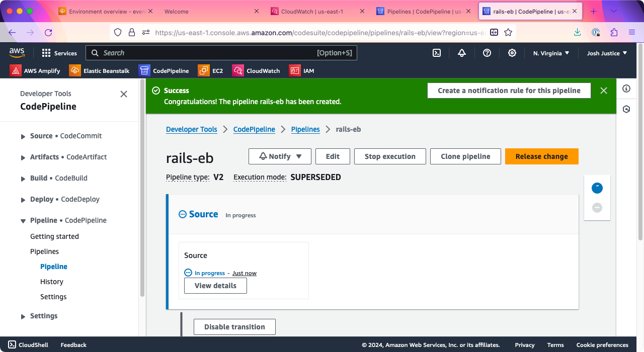This screenshot has width=644, height=352.
Task: Click View details for Source action
Action: (x=215, y=286)
